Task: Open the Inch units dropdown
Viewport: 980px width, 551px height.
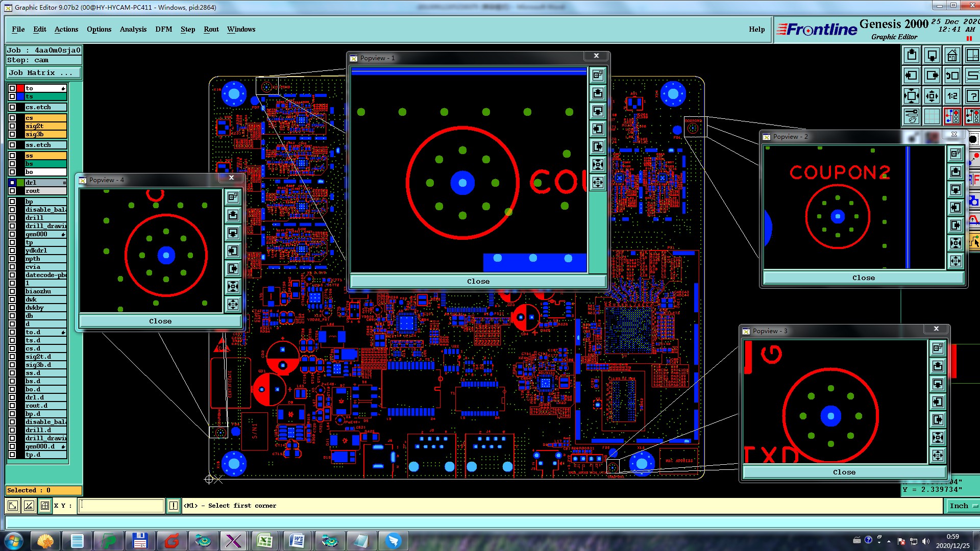Action: [x=963, y=506]
